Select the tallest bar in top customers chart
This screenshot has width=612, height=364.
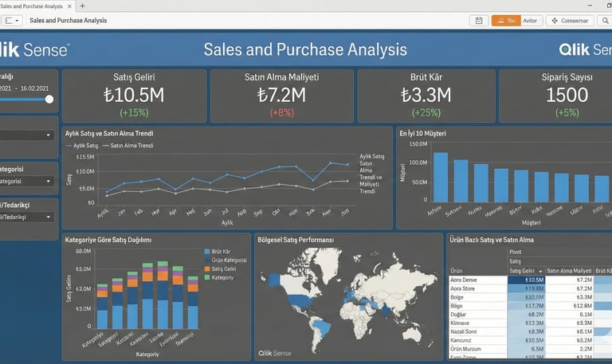click(441, 177)
